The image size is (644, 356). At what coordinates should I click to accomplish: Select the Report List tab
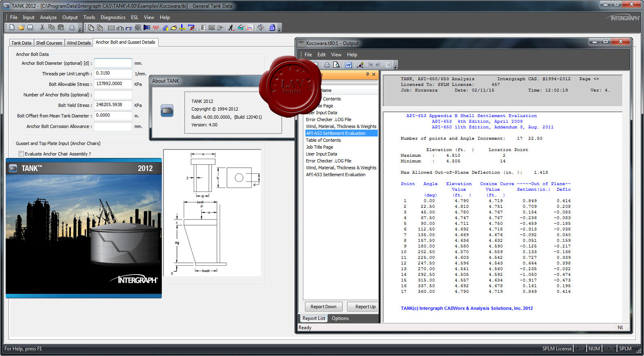pos(314,318)
